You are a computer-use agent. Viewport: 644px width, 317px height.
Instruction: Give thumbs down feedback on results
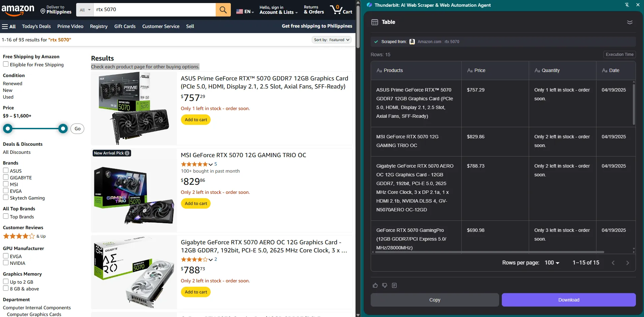385,285
